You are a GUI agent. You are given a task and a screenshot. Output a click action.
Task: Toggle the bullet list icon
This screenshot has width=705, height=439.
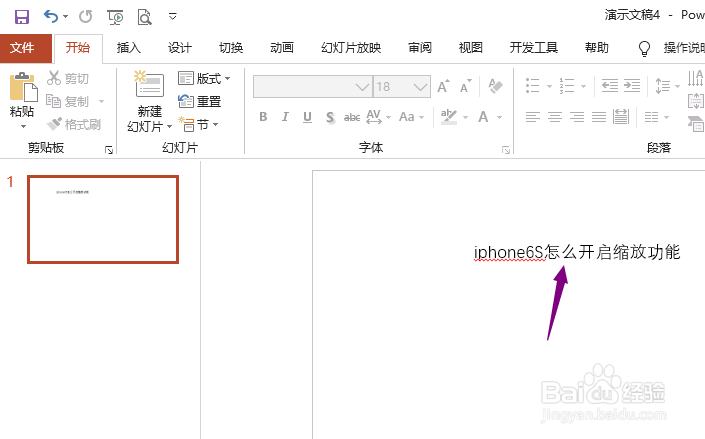533,85
